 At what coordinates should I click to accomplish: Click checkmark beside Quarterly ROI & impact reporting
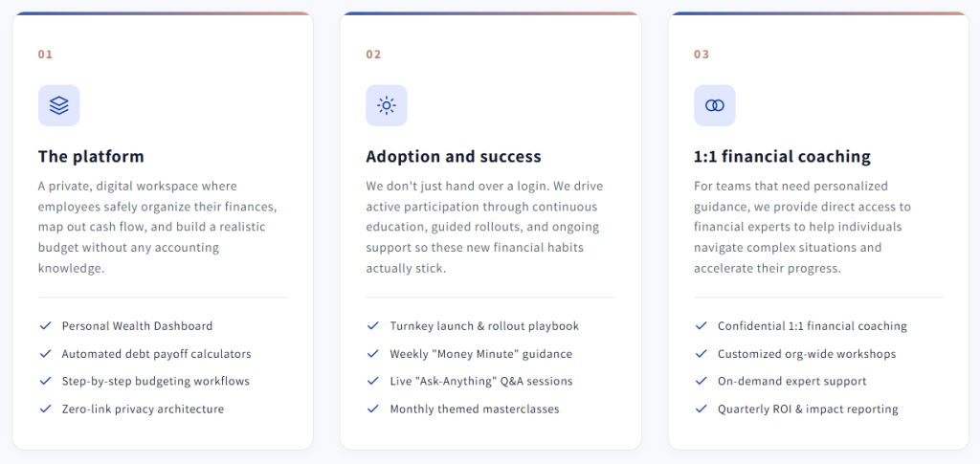(702, 409)
